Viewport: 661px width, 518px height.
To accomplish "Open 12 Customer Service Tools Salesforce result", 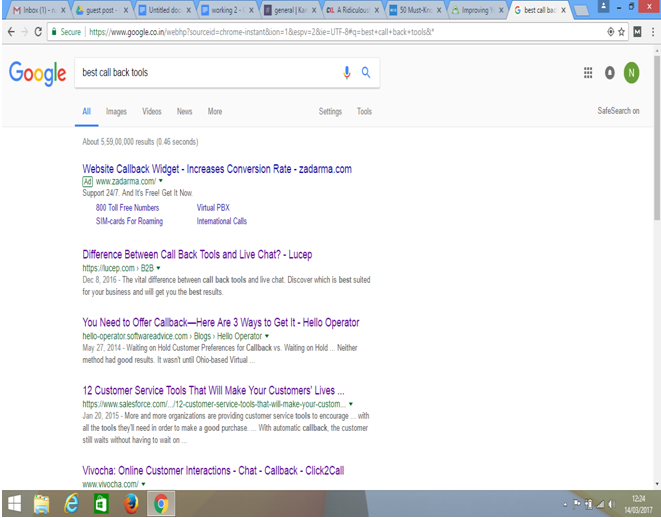I will tap(213, 391).
